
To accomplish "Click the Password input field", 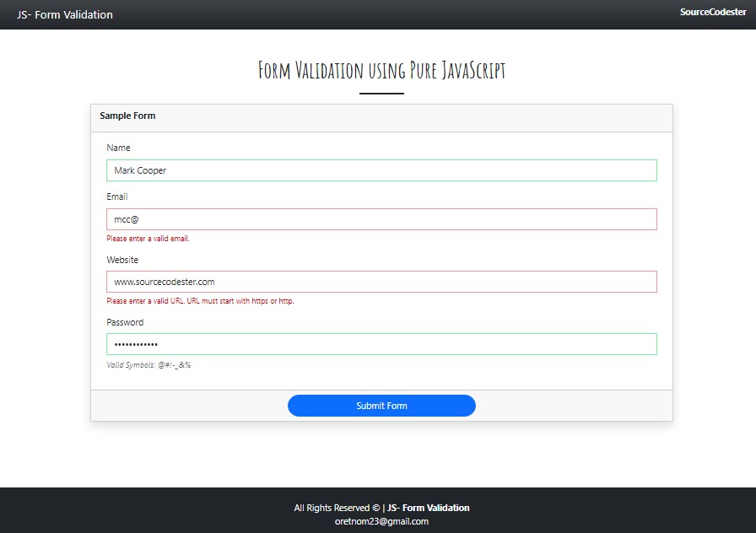I will pyautogui.click(x=381, y=344).
